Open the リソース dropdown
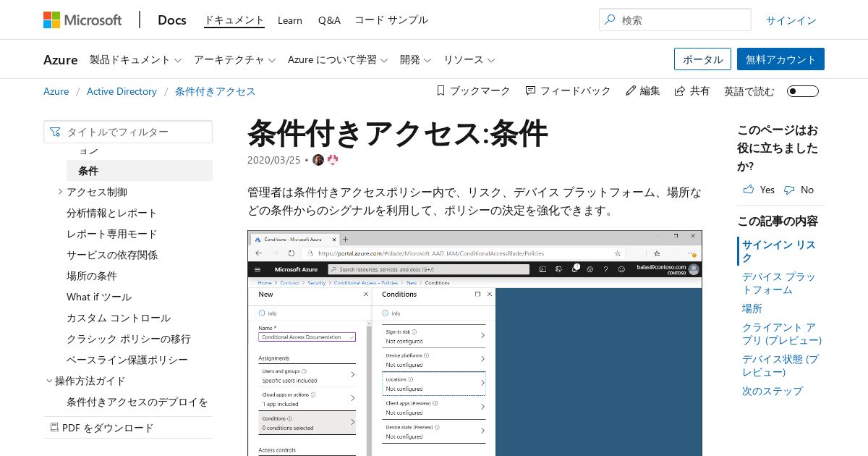The image size is (868, 456). [x=469, y=59]
